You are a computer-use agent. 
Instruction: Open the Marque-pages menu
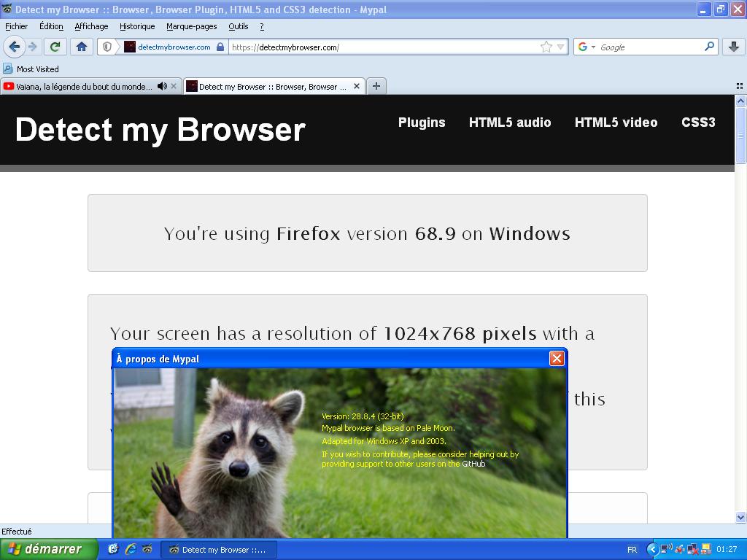(192, 26)
